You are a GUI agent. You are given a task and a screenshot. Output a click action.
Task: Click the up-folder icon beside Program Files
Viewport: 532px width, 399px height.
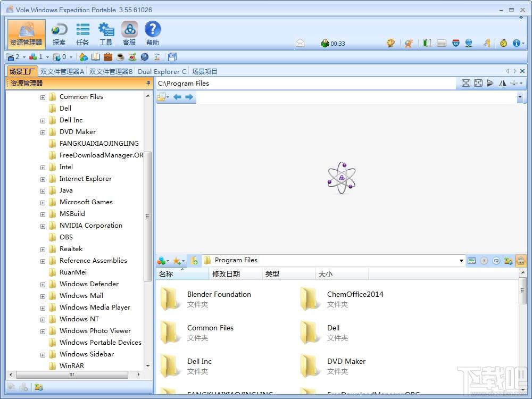tap(194, 261)
